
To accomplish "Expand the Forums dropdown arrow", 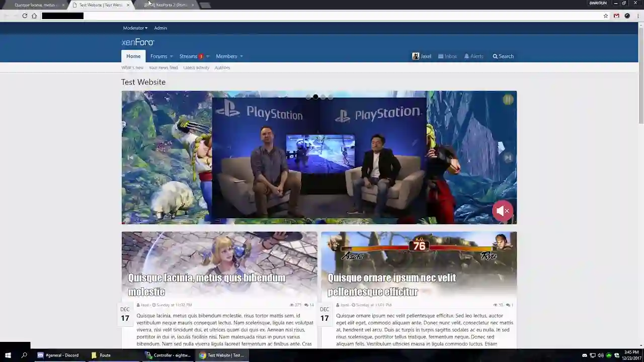I will tap(171, 56).
